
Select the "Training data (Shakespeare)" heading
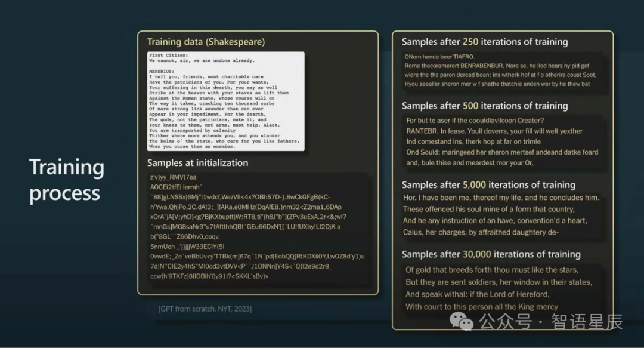pos(206,42)
